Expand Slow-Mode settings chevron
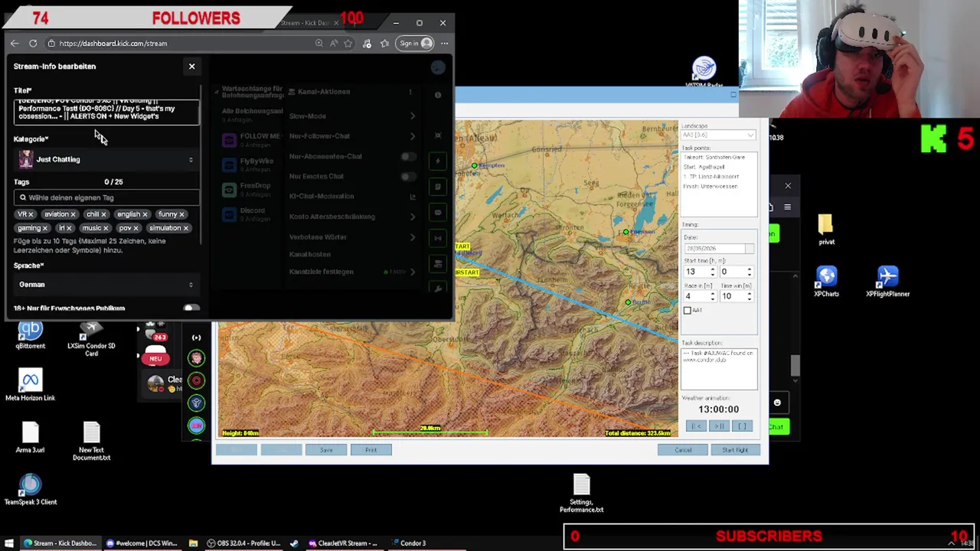 (413, 116)
